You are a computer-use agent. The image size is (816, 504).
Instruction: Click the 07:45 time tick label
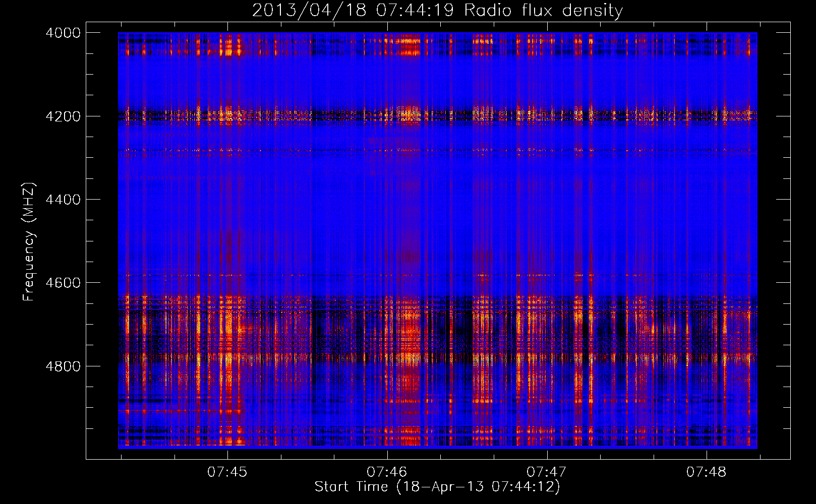tap(227, 472)
